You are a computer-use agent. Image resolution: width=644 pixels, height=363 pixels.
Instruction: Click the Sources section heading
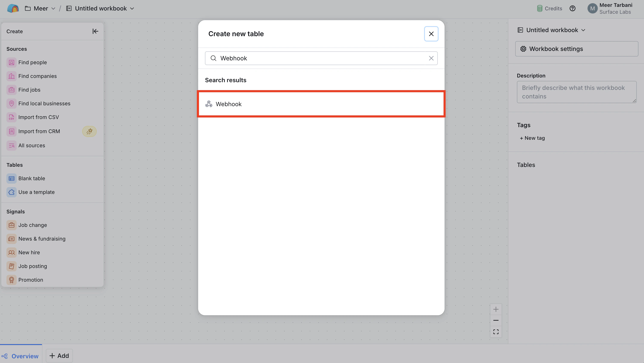pyautogui.click(x=16, y=49)
